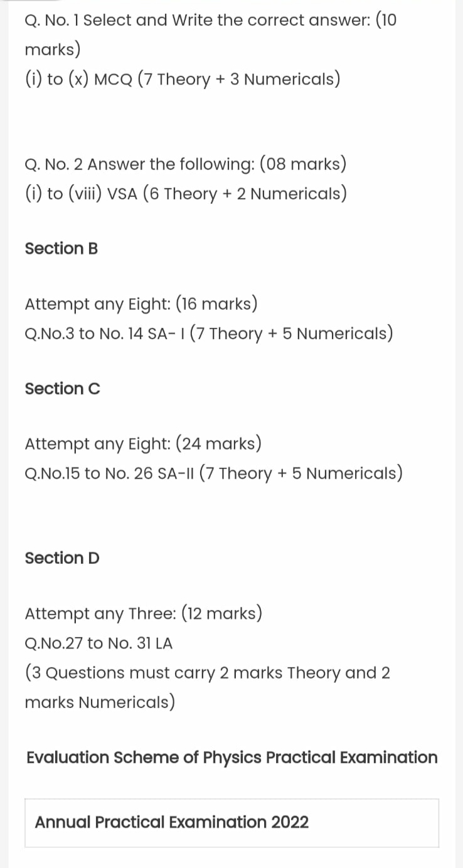
Task: Click the 'marks Numericals)' closing line
Action: coord(100,702)
